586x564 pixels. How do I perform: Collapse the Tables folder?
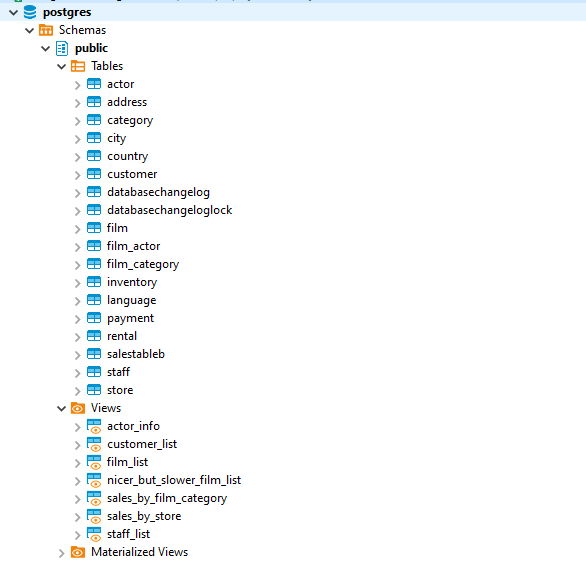pos(62,67)
